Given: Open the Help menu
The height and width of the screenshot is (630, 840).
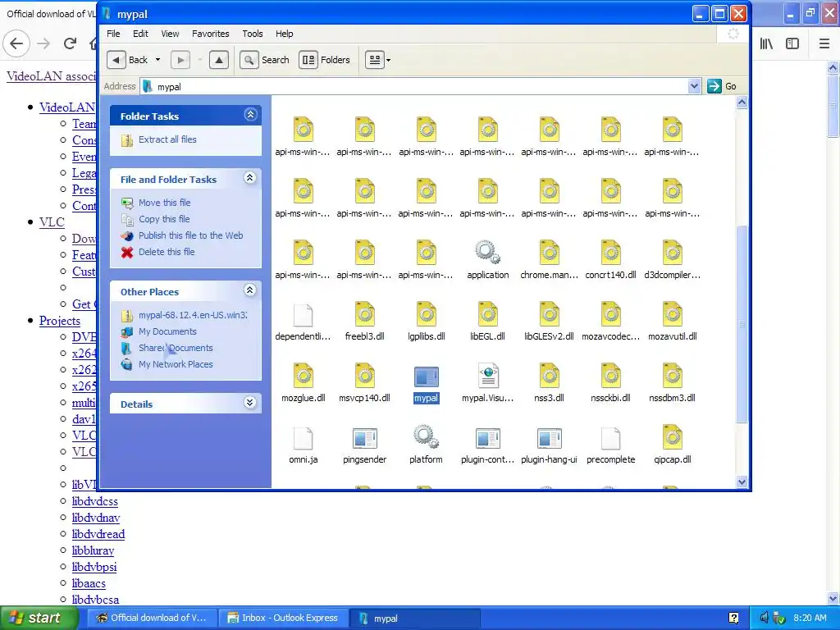Looking at the screenshot, I should tap(285, 33).
